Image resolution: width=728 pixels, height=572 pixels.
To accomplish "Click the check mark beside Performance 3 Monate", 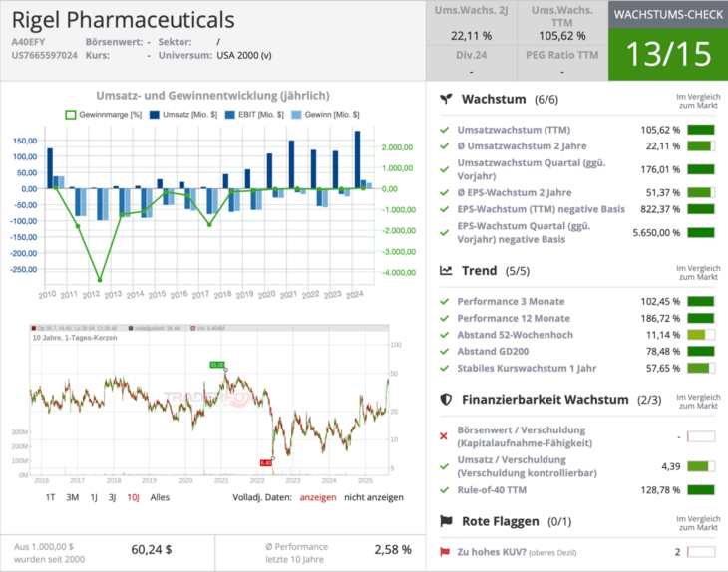I will pos(445,302).
